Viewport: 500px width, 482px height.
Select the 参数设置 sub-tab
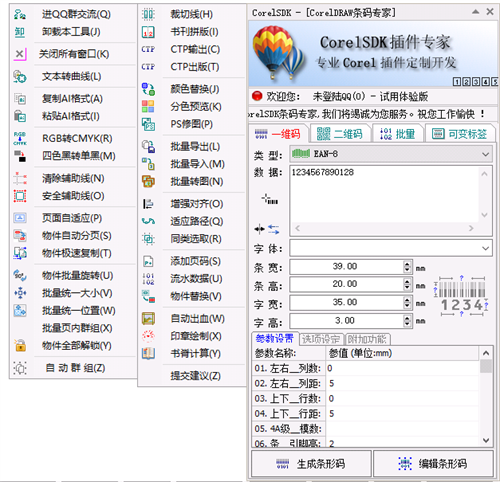[275, 339]
